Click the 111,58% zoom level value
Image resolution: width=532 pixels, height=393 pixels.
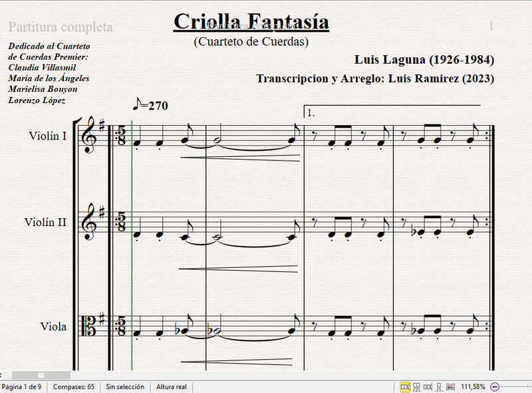(x=473, y=387)
